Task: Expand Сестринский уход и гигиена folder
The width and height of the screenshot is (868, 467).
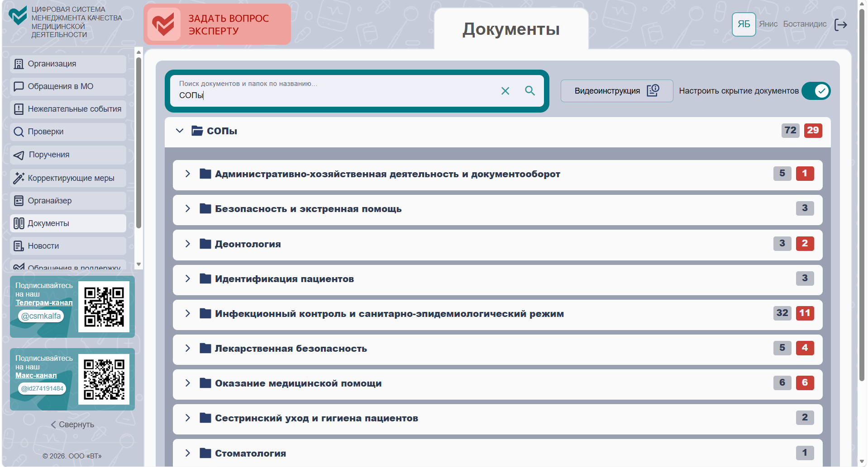Action: coord(187,418)
